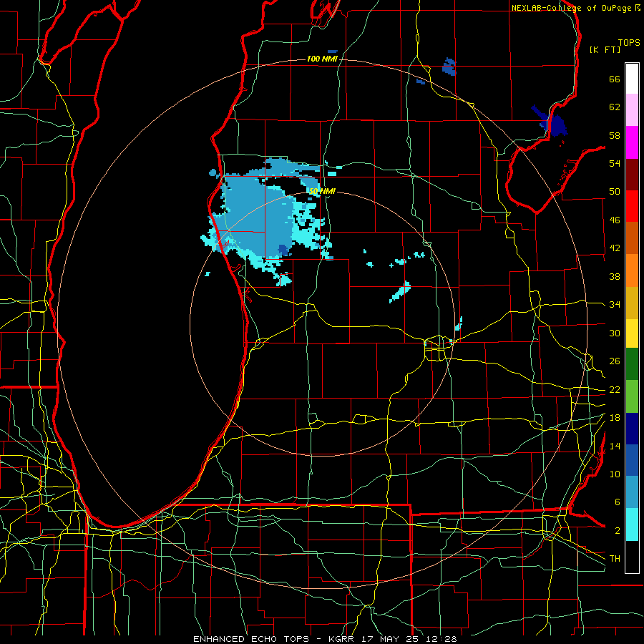Click the dark red swatch between 50 and 54
This screenshot has width=644, height=644.
pyautogui.click(x=632, y=175)
